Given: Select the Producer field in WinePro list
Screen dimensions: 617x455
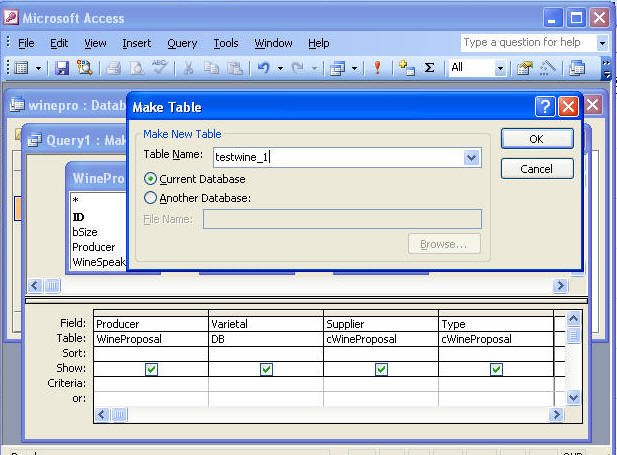Looking at the screenshot, I should point(94,247).
